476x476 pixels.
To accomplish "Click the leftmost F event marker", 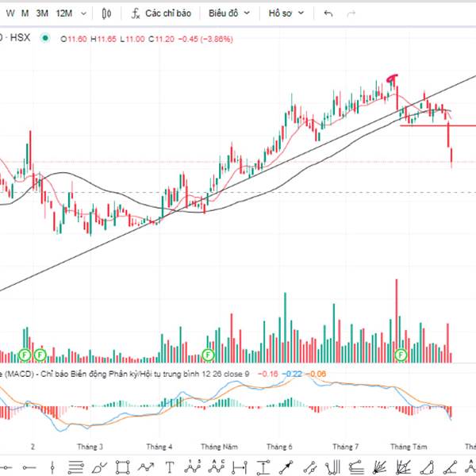I will (x=25, y=355).
